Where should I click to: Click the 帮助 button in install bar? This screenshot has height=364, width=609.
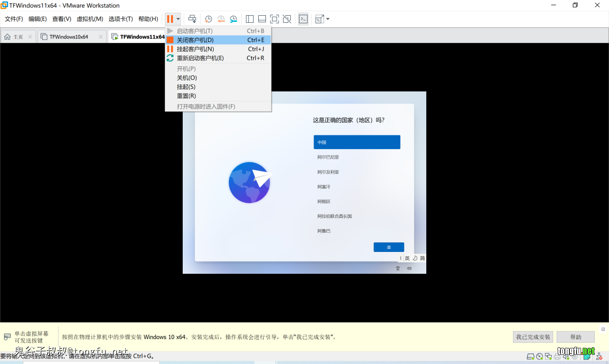click(x=576, y=337)
